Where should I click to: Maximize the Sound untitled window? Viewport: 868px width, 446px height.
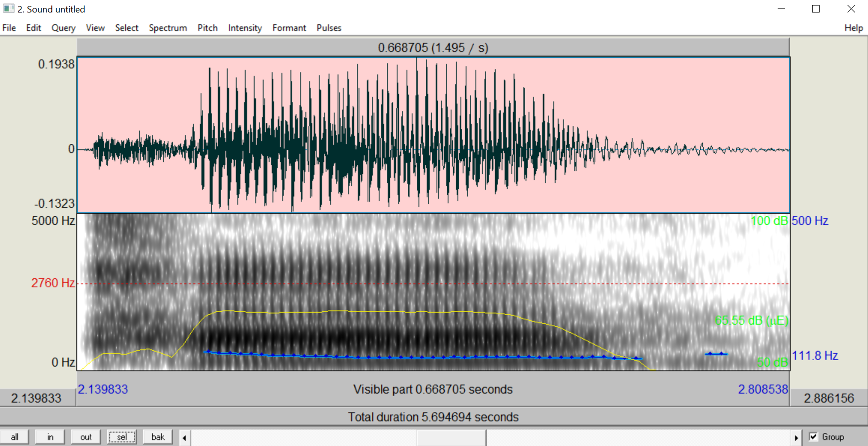pos(816,8)
